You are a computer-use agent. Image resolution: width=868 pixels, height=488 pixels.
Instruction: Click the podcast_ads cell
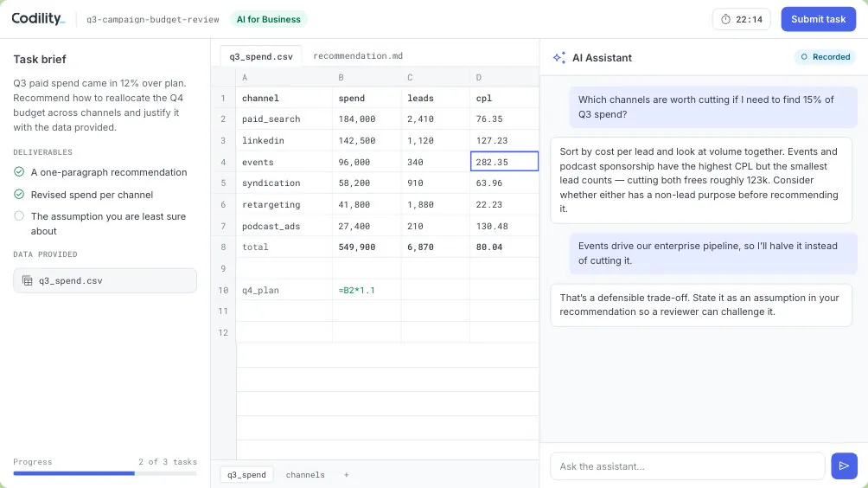tap(284, 226)
